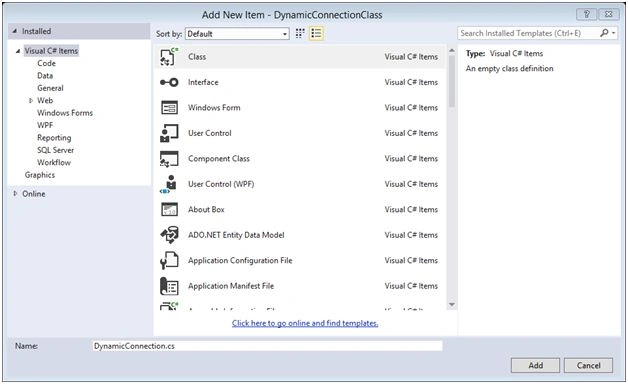Click the Windows Form template name
The width and height of the screenshot is (628, 384).
pyautogui.click(x=214, y=108)
